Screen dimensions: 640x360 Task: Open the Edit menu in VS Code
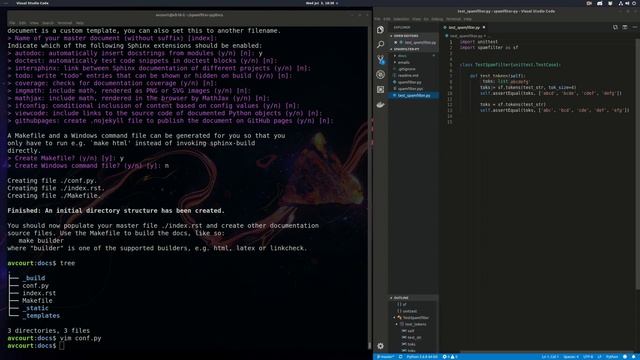(x=386, y=19)
